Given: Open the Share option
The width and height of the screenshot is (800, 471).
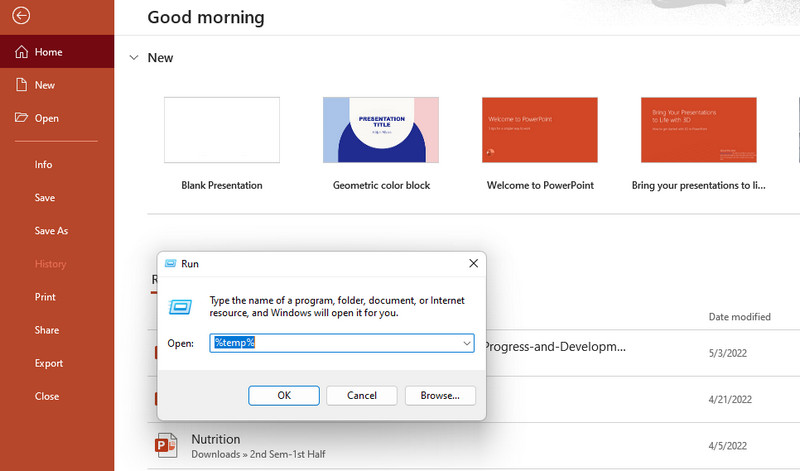Looking at the screenshot, I should pos(47,330).
